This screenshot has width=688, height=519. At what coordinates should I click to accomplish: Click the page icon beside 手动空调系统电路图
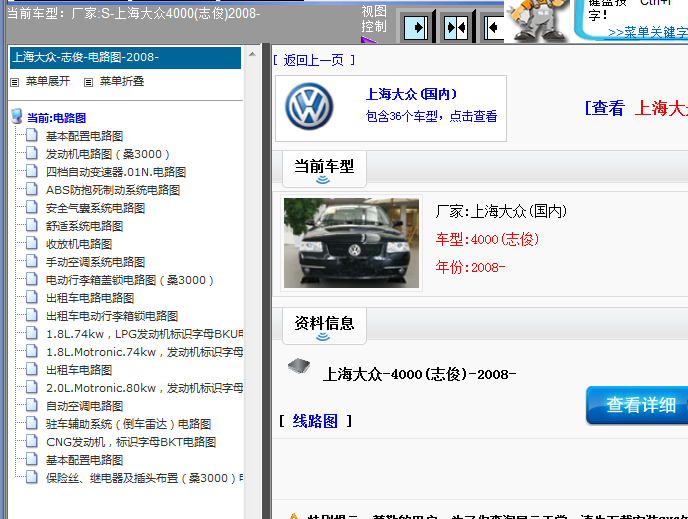(32, 261)
